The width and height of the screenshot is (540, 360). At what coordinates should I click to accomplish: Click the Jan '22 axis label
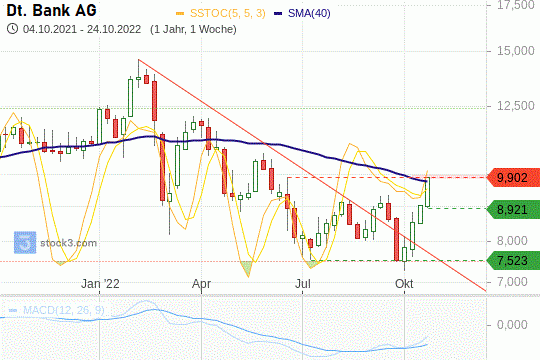100,284
